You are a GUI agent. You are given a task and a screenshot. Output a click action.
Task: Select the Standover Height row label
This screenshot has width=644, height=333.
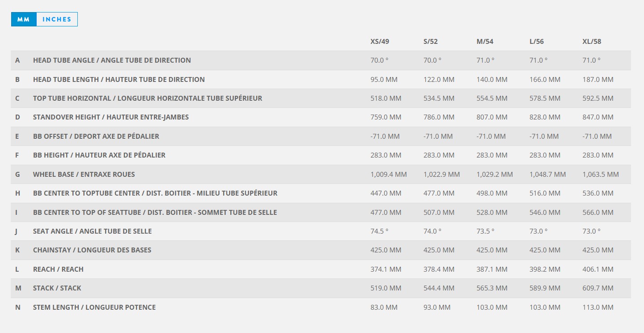click(x=111, y=117)
